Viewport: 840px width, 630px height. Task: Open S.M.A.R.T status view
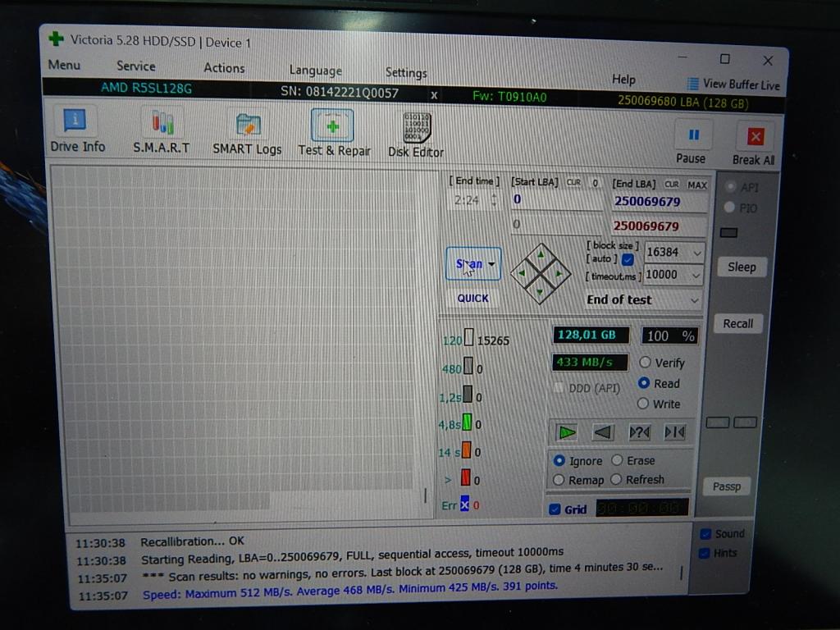[x=162, y=131]
